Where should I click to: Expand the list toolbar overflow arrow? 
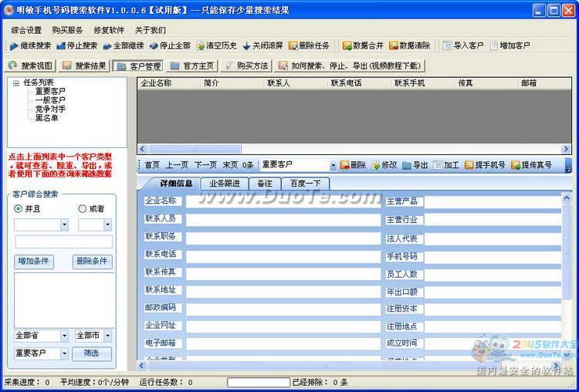568,170
